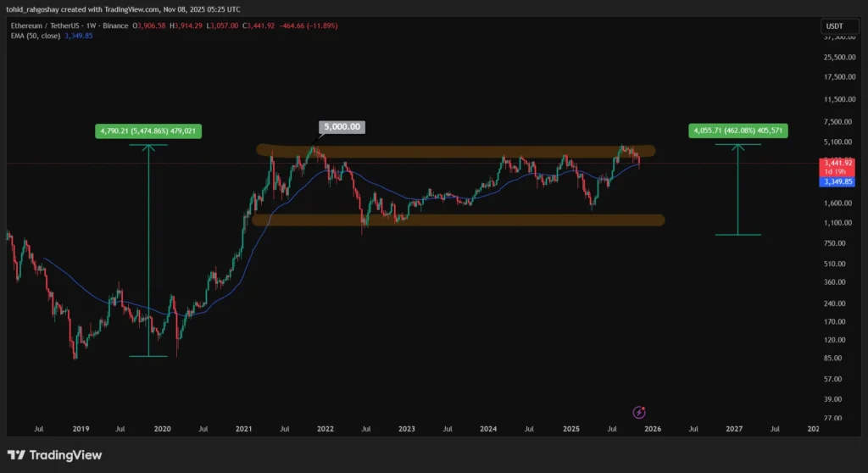Screen dimensions: 868x473
Task: Click the blue EMA line near 2023
Action: 407,199
